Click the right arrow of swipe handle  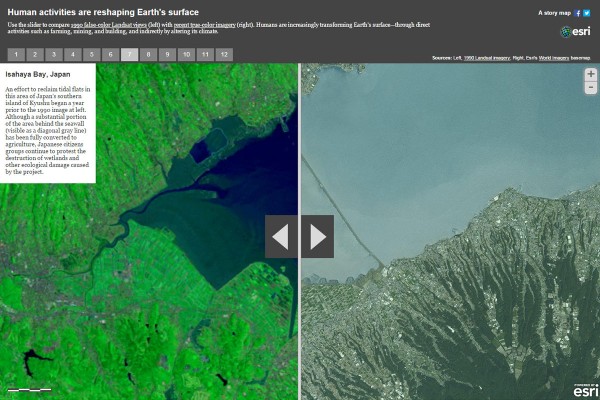(x=317, y=237)
